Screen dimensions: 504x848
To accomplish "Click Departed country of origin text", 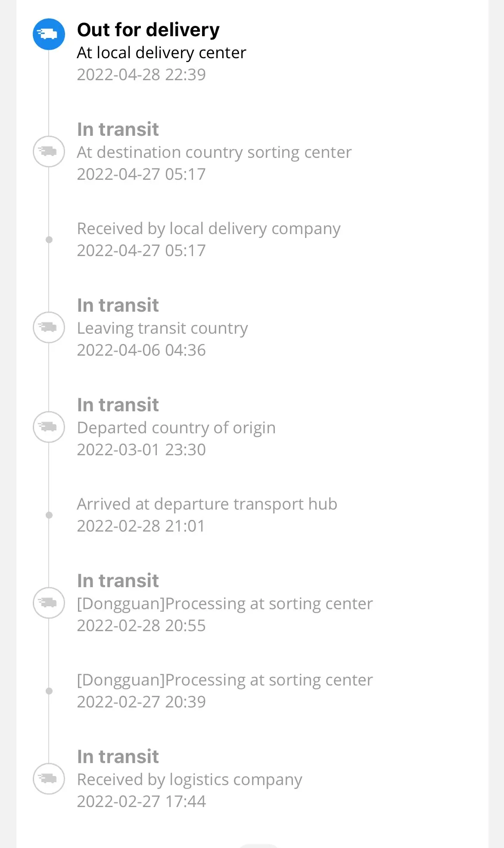I will pyautogui.click(x=176, y=428).
